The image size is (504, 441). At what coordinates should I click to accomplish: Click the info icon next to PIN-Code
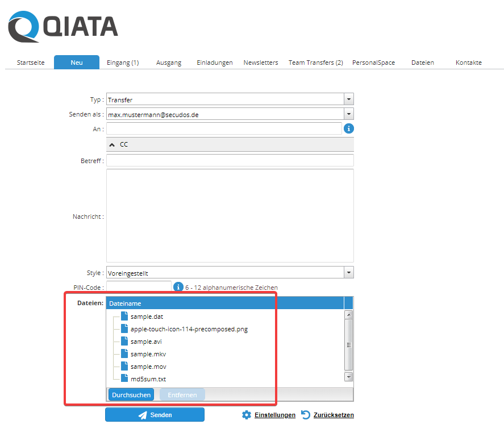178,287
